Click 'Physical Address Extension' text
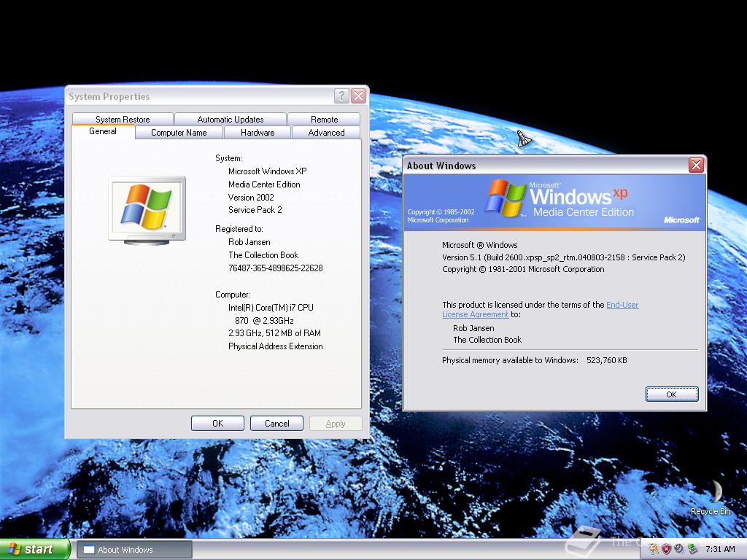 click(275, 346)
